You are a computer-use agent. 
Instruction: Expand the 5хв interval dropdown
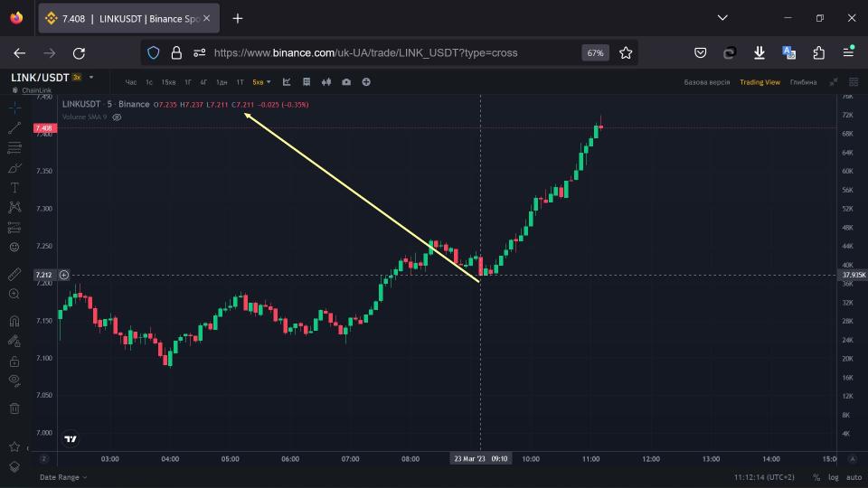click(261, 82)
